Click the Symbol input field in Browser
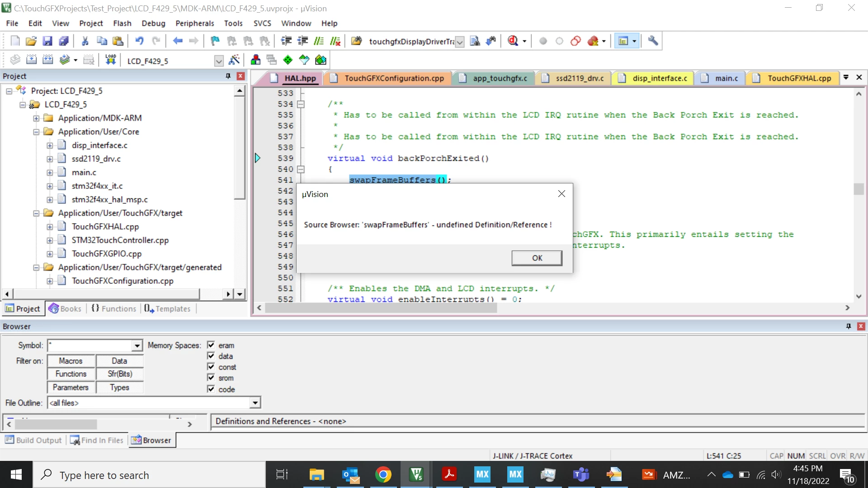This screenshot has width=868, height=488. tap(90, 346)
